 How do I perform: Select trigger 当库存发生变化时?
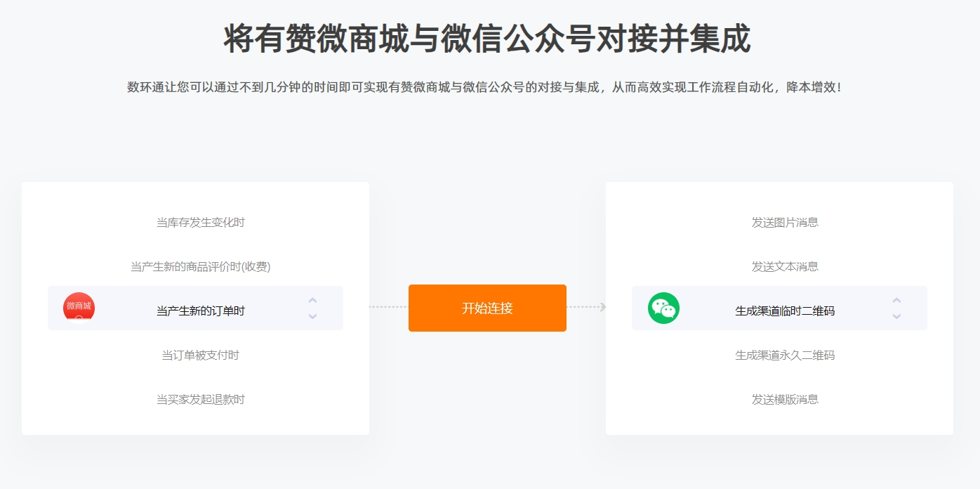click(x=201, y=222)
